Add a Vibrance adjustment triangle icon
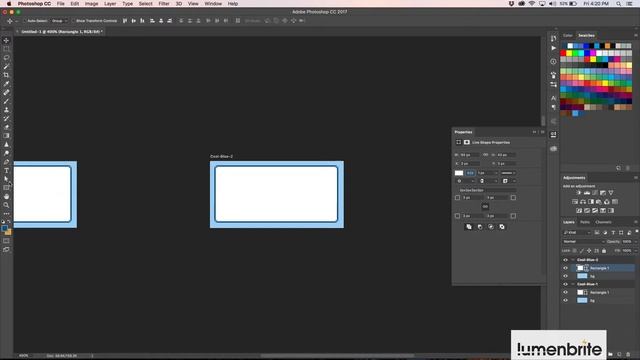This screenshot has height=360, width=640. [611, 193]
